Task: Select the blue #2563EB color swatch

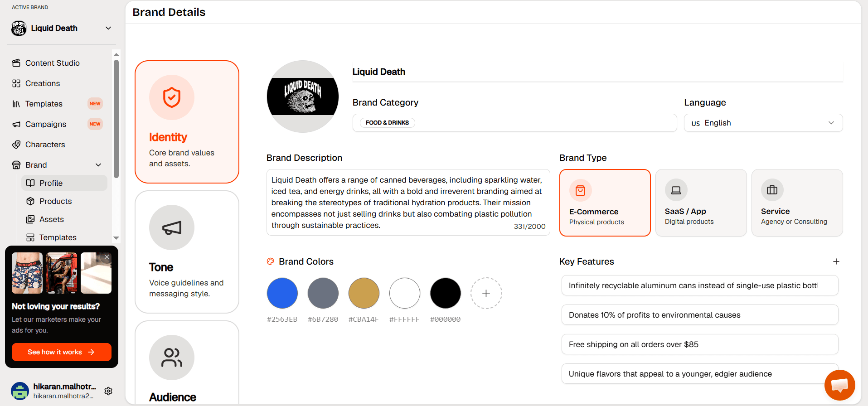Action: click(x=282, y=293)
